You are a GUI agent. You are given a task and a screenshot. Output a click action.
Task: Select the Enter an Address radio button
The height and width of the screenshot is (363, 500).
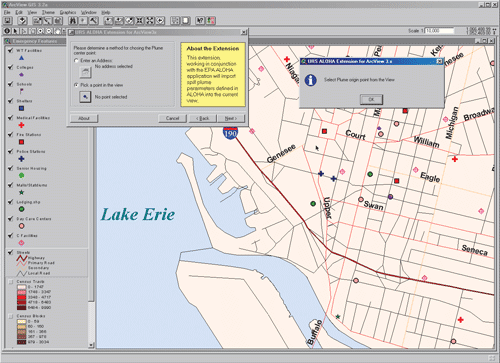[76, 60]
